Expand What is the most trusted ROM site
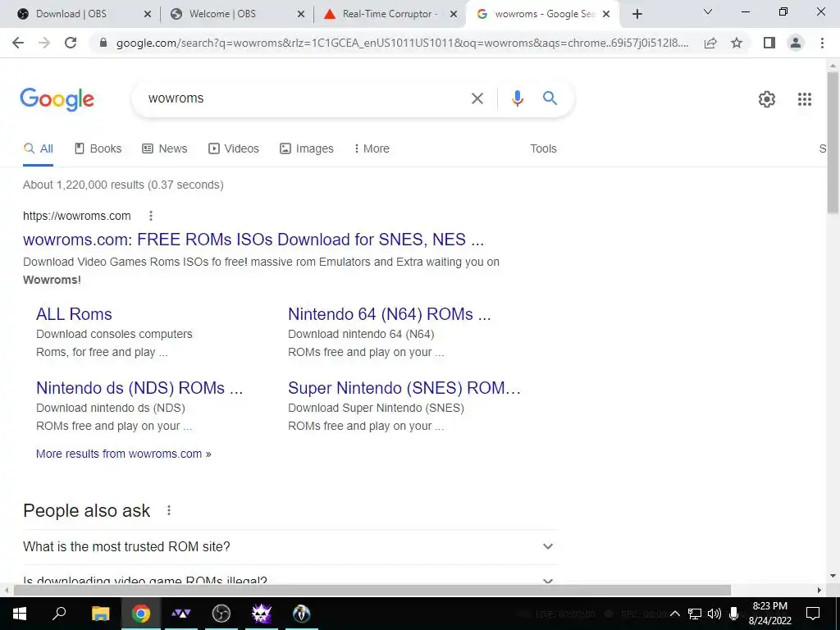This screenshot has width=840, height=630. pos(290,547)
